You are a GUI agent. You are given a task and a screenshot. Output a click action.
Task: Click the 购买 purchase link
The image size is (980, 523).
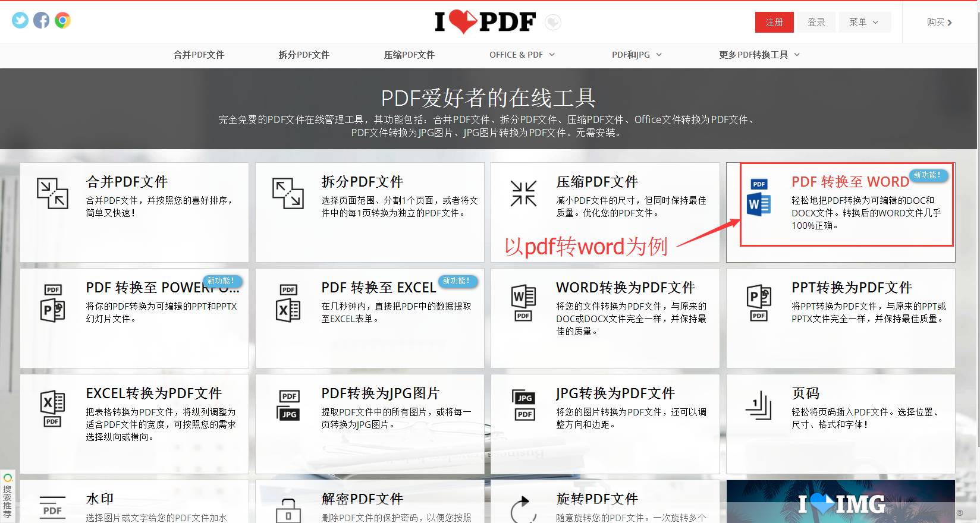pyautogui.click(x=940, y=22)
